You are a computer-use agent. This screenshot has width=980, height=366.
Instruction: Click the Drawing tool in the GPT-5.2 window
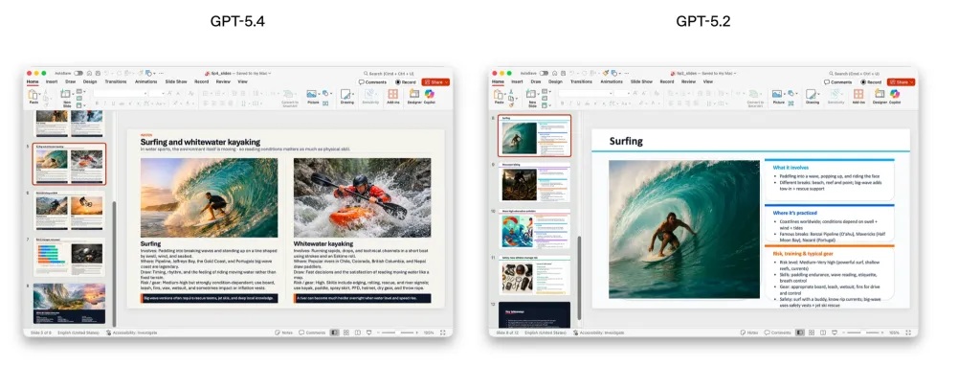point(812,96)
